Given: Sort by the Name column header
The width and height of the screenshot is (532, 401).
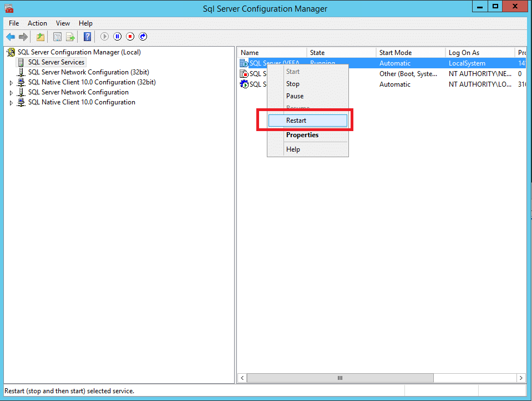Looking at the screenshot, I should click(272, 53).
